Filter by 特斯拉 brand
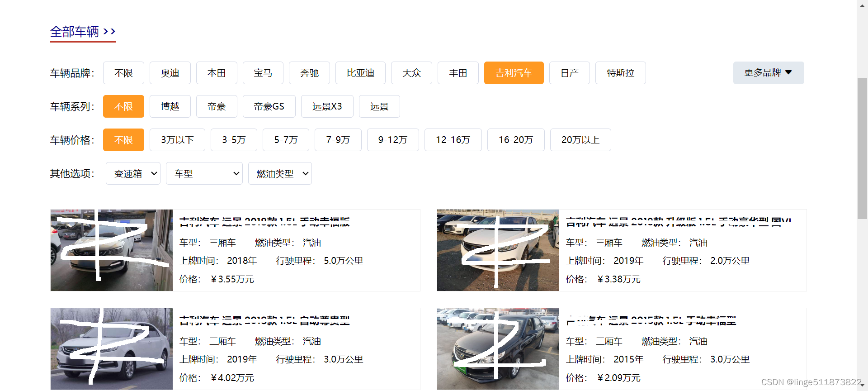 pyautogui.click(x=620, y=73)
